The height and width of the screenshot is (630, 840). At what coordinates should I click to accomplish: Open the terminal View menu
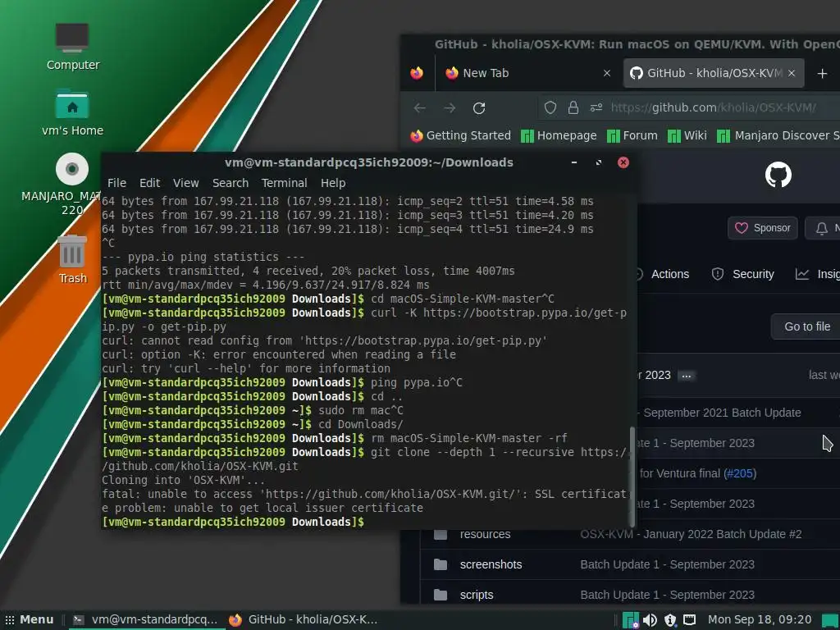point(186,183)
